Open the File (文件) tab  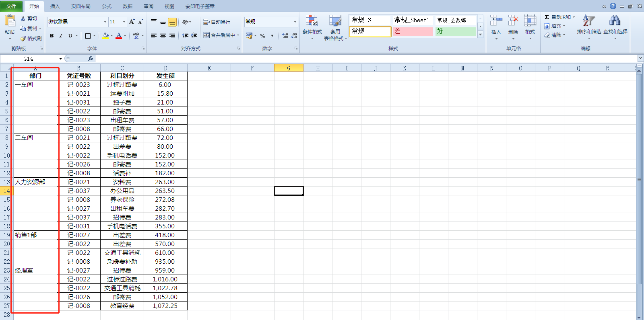pyautogui.click(x=11, y=6)
